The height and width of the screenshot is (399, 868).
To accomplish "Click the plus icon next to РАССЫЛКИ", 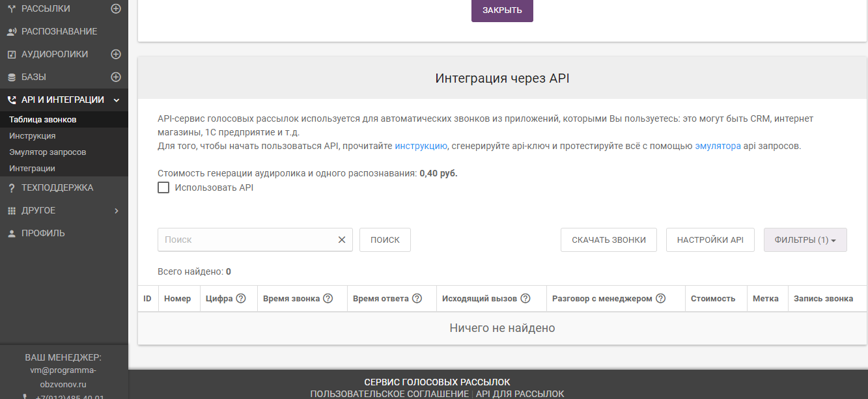I will click(116, 8).
